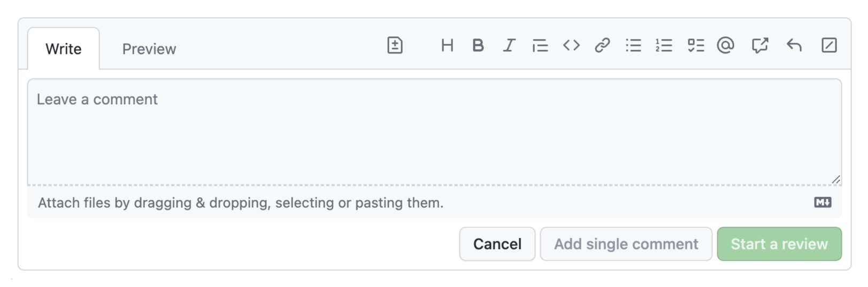Click the Start a review button
The image size is (868, 287).
(x=779, y=244)
